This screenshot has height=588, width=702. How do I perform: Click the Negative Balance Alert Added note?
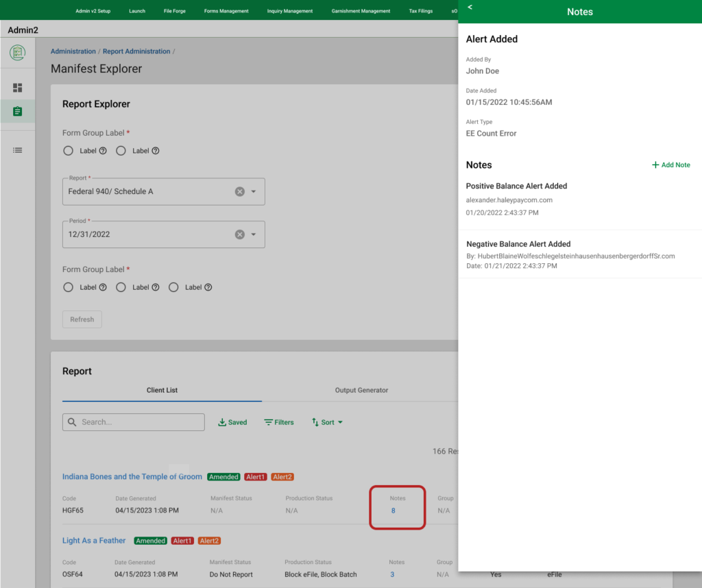pos(518,245)
